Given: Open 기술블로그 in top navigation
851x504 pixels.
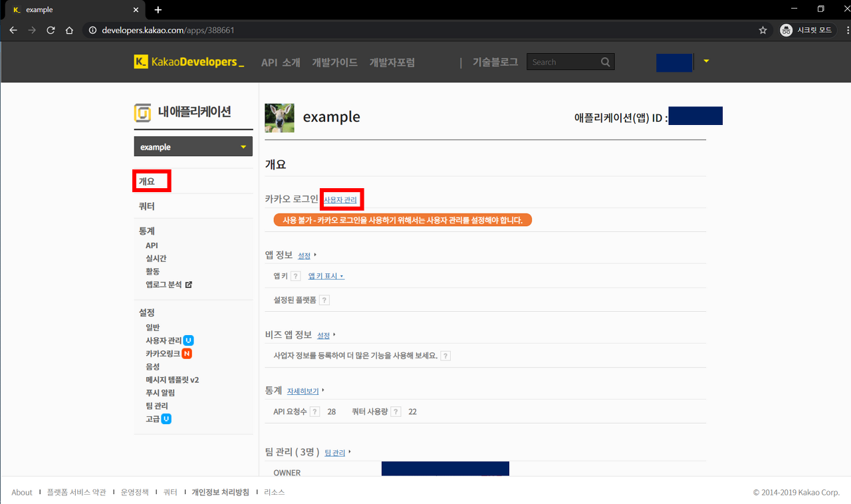Looking at the screenshot, I should (495, 62).
